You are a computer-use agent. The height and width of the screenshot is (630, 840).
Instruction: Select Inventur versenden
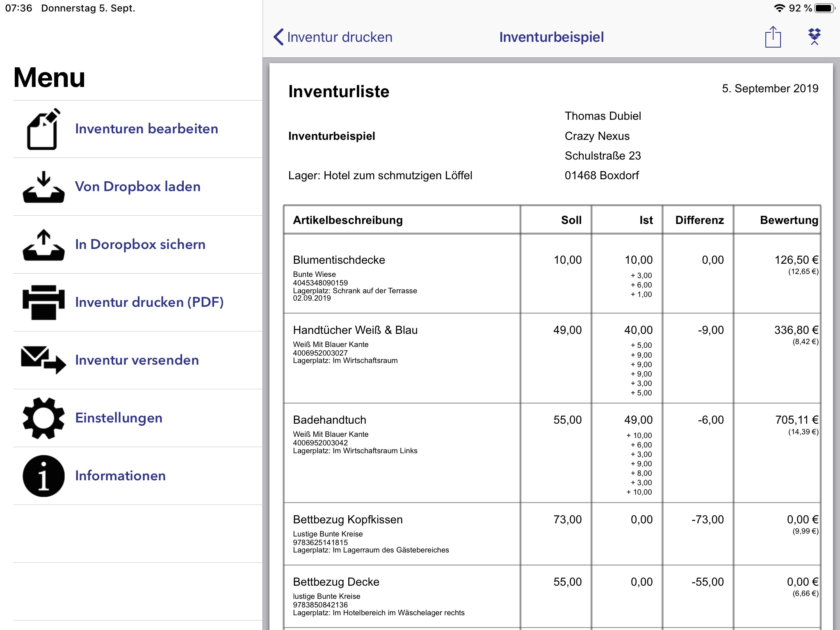(x=138, y=360)
